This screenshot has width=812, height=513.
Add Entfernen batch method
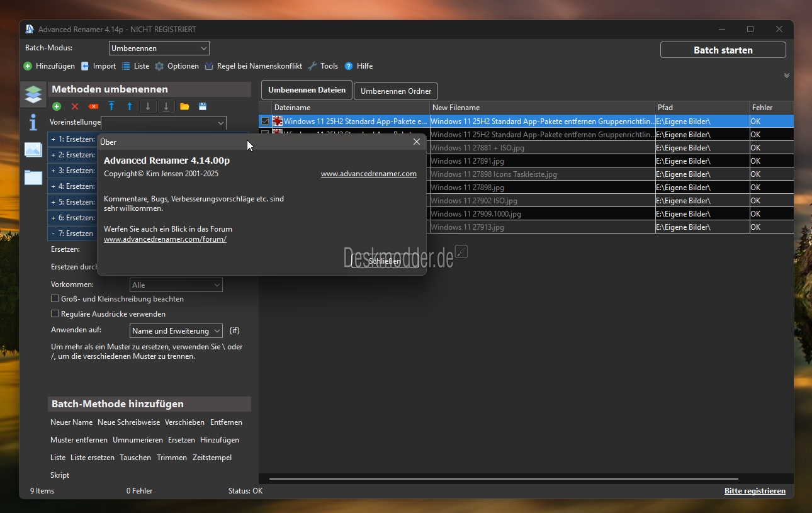coord(226,422)
